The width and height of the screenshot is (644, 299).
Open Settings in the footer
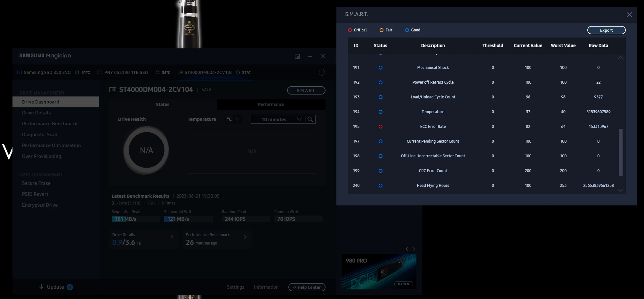pos(236,287)
